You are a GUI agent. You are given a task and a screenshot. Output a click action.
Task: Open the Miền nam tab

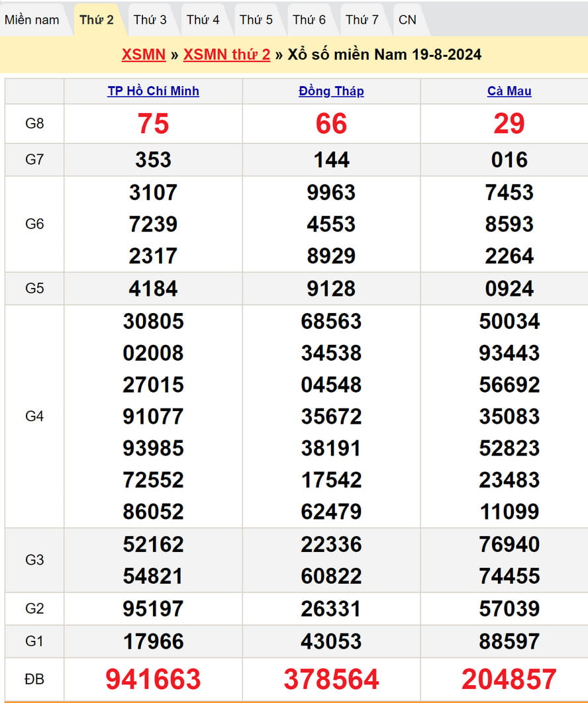point(32,20)
